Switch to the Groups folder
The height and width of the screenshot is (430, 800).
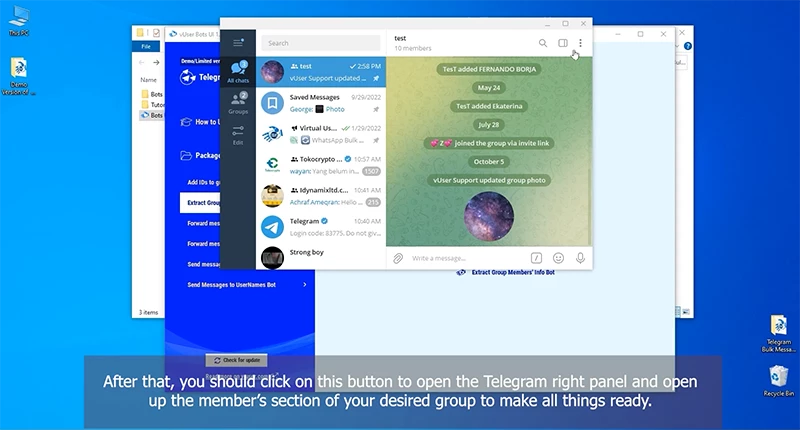[x=238, y=103]
